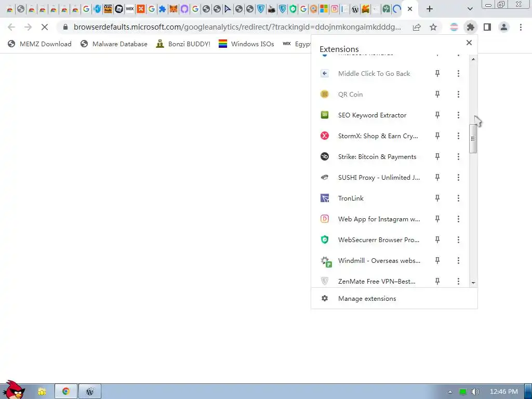This screenshot has width=532, height=399.
Task: Click the QR Coin extension icon
Action: (325, 94)
